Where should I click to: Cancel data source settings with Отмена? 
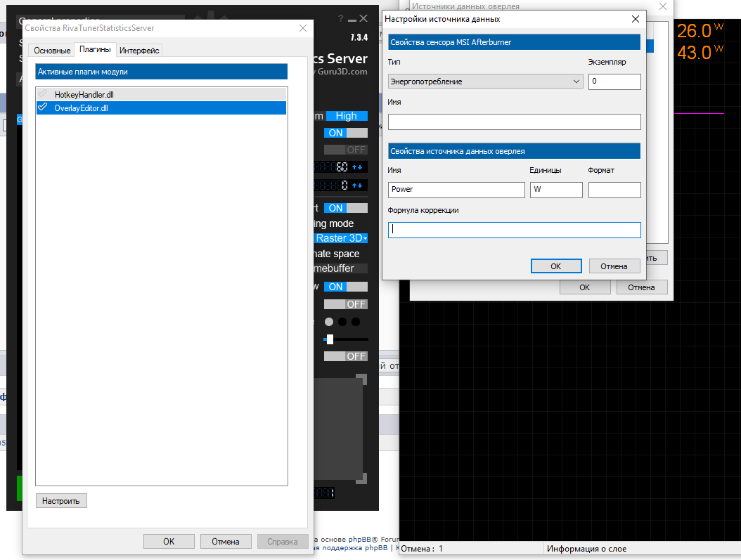614,266
